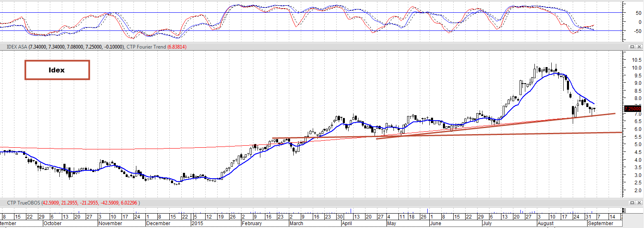Select the CTP TrueOBOS pane title

pos(22,203)
